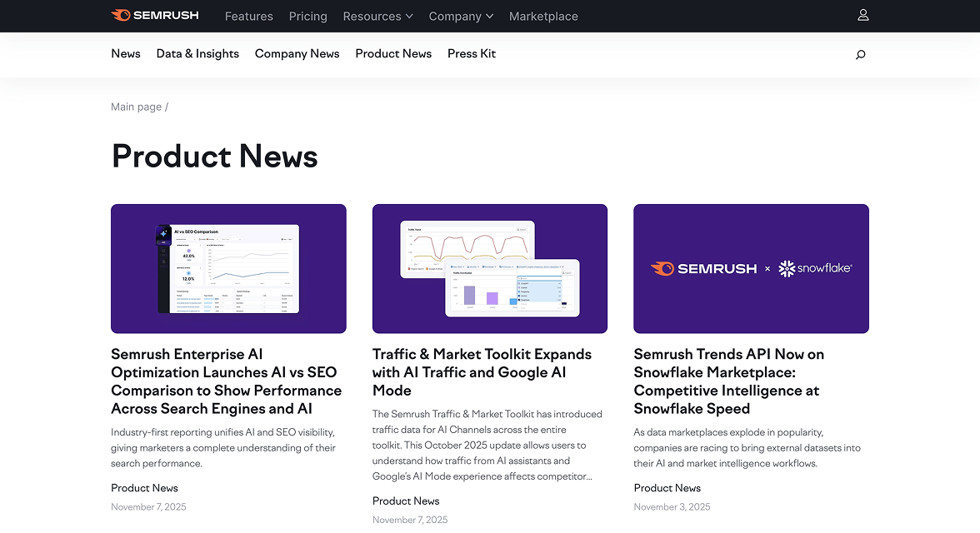Image resolution: width=980 pixels, height=533 pixels.
Task: Select the Press Kit tab
Action: coord(471,53)
